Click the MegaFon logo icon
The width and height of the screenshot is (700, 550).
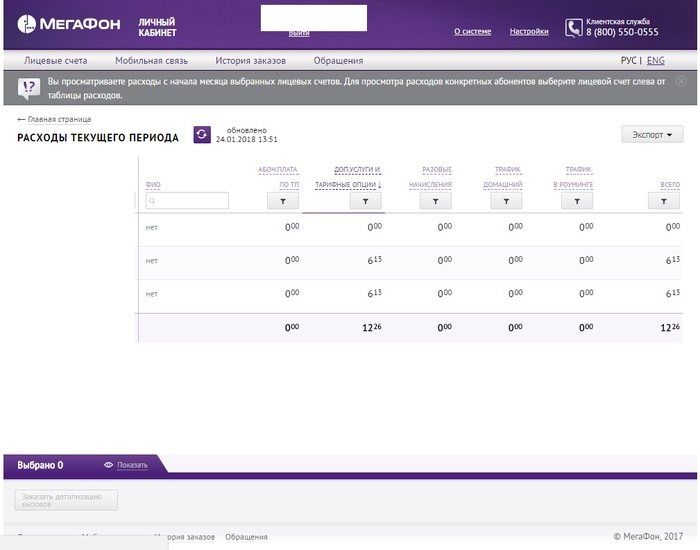click(28, 26)
